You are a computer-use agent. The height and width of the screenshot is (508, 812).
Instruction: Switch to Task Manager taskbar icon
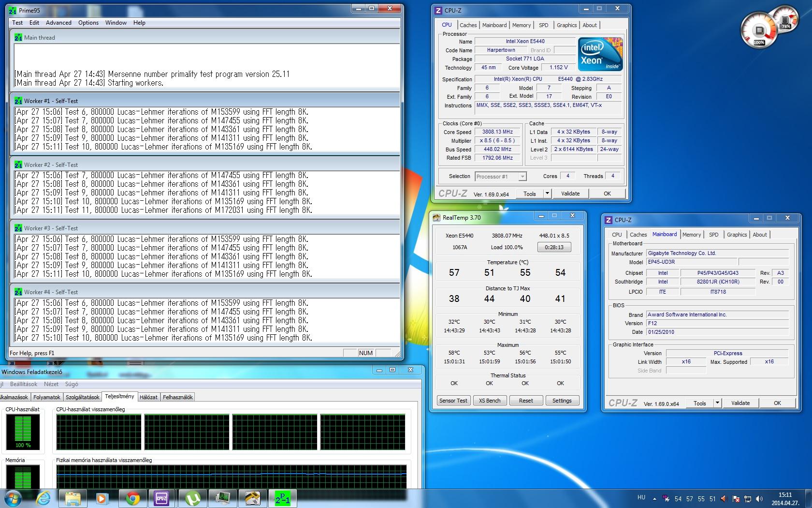[222, 498]
